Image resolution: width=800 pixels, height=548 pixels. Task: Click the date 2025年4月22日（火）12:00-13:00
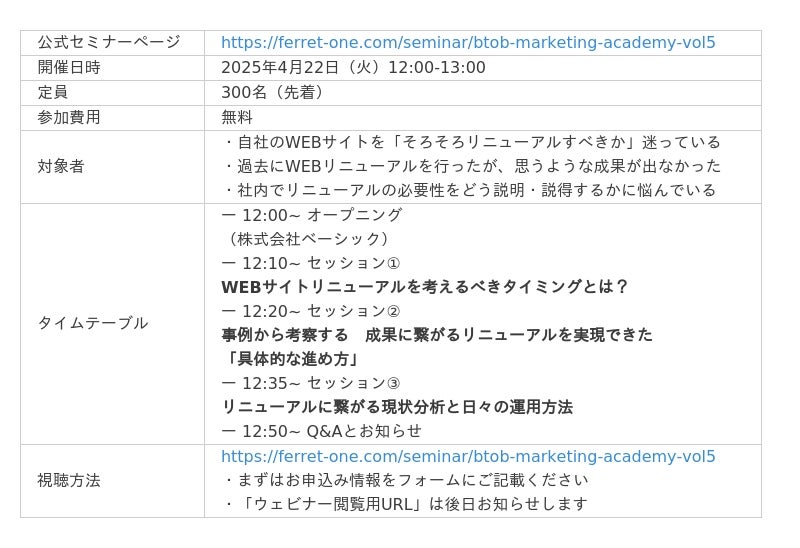click(353, 67)
